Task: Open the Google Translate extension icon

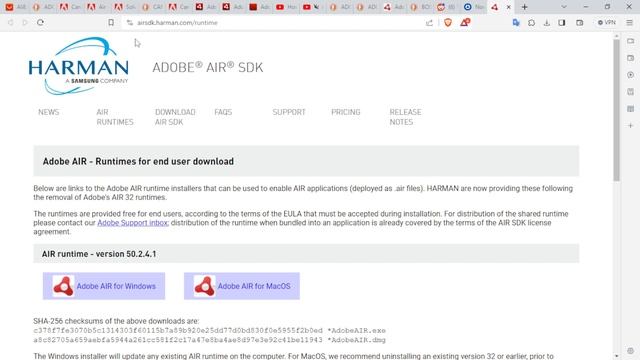Action: [x=516, y=22]
